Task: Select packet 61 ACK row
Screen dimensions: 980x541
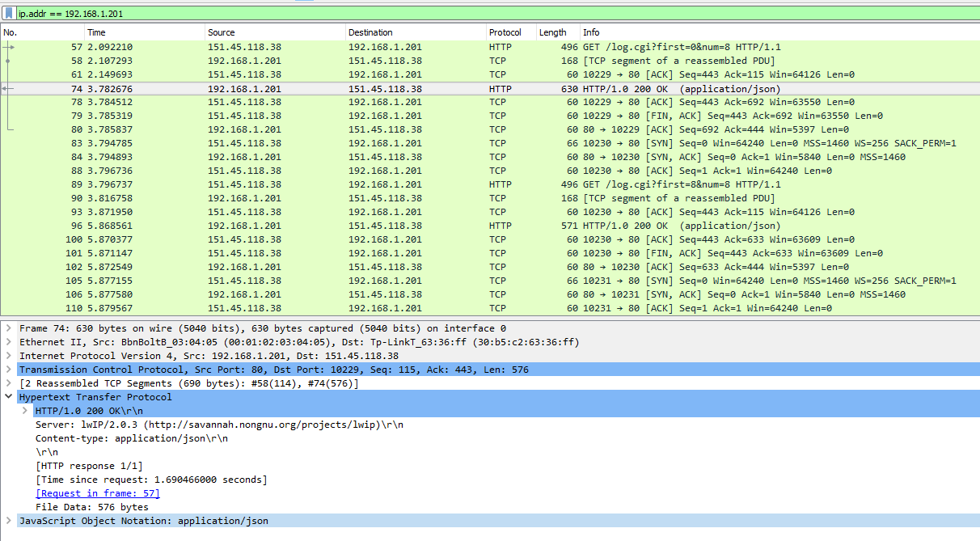Action: click(x=490, y=74)
